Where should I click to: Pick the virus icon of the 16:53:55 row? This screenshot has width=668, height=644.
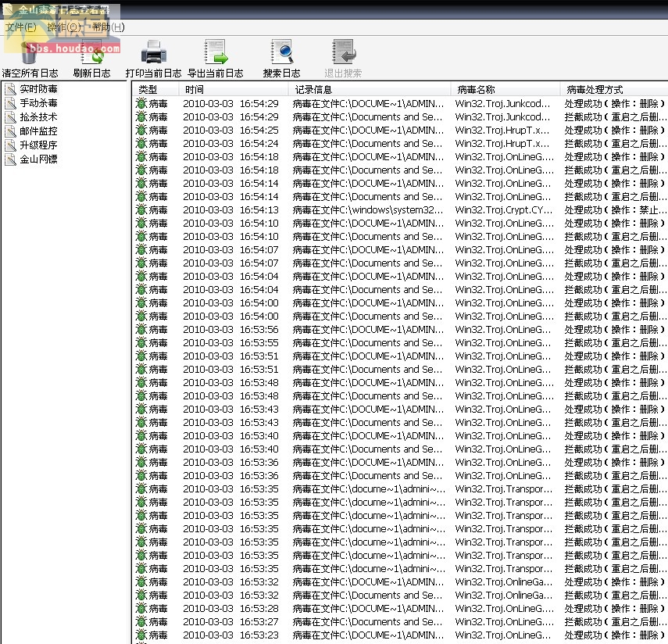(x=141, y=342)
